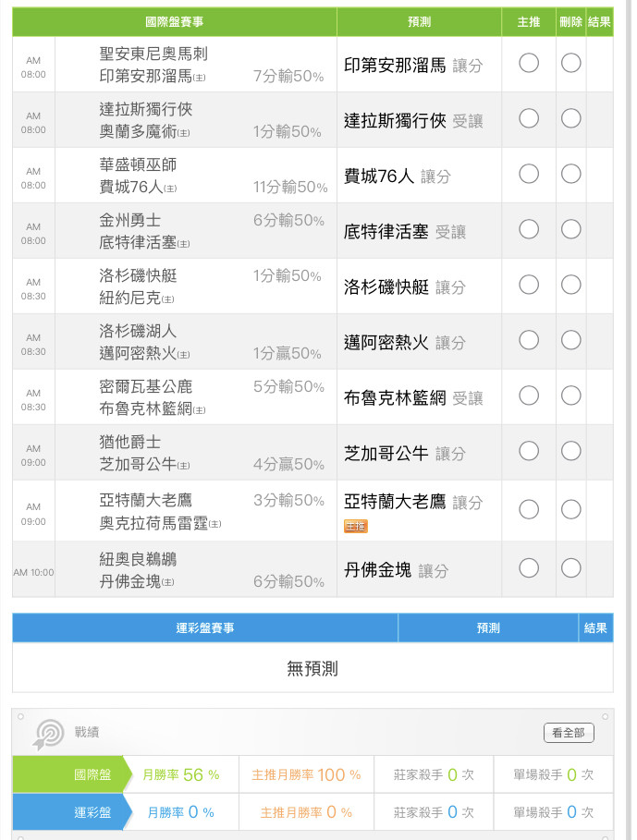The height and width of the screenshot is (840, 637).
Task: Toggle delete circle for 底特律活塞 row
Action: pyautogui.click(x=571, y=229)
